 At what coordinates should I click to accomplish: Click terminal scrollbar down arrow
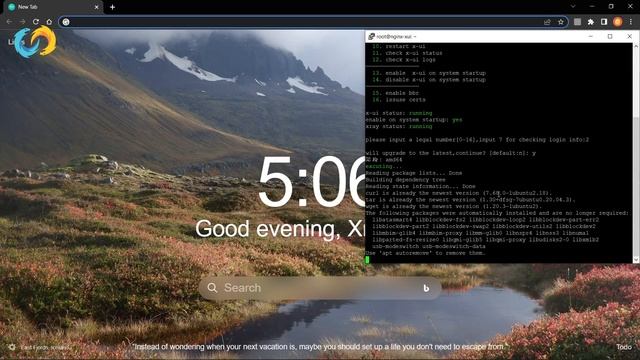(636, 260)
